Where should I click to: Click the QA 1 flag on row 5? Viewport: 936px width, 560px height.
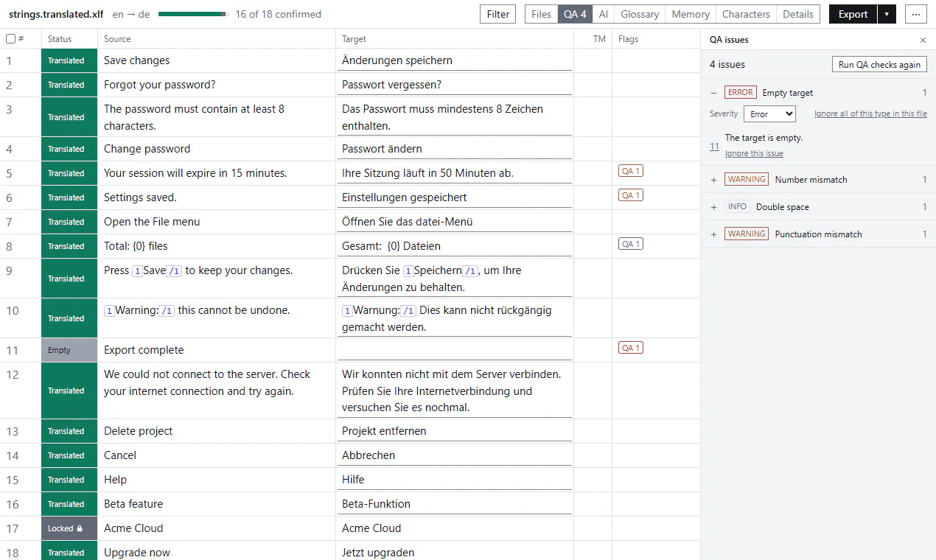tap(631, 171)
